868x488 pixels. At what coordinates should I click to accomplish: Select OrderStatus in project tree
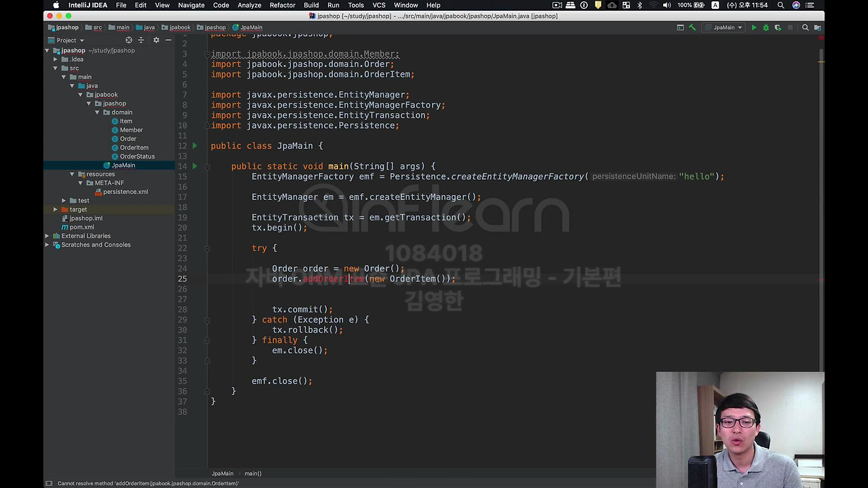[137, 157]
